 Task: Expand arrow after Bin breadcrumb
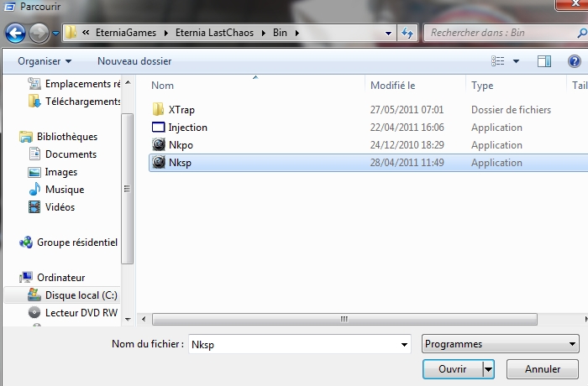pos(297,33)
